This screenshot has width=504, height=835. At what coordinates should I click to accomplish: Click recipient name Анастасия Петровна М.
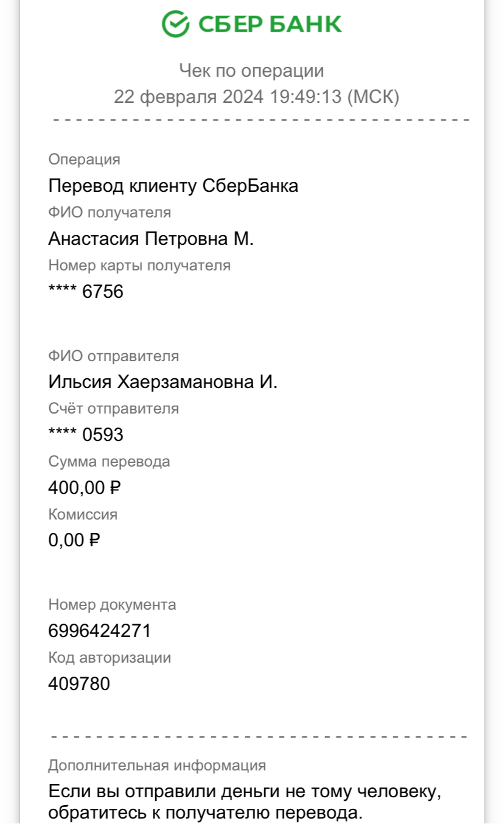click(151, 239)
